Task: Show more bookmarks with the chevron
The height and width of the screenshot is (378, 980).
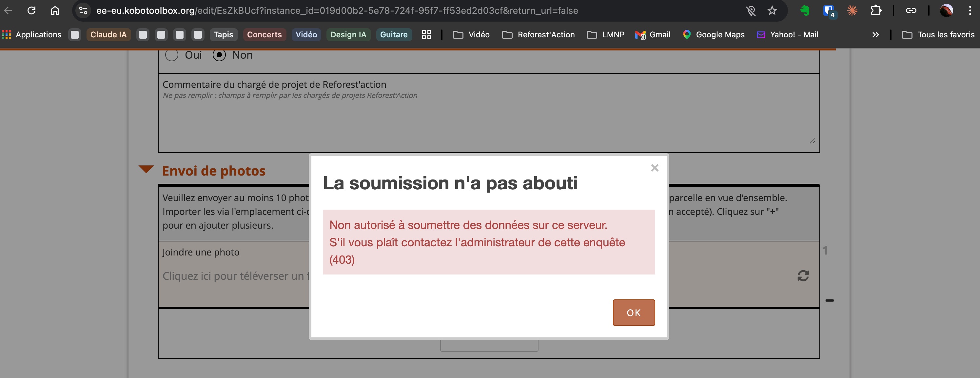Action: [875, 35]
